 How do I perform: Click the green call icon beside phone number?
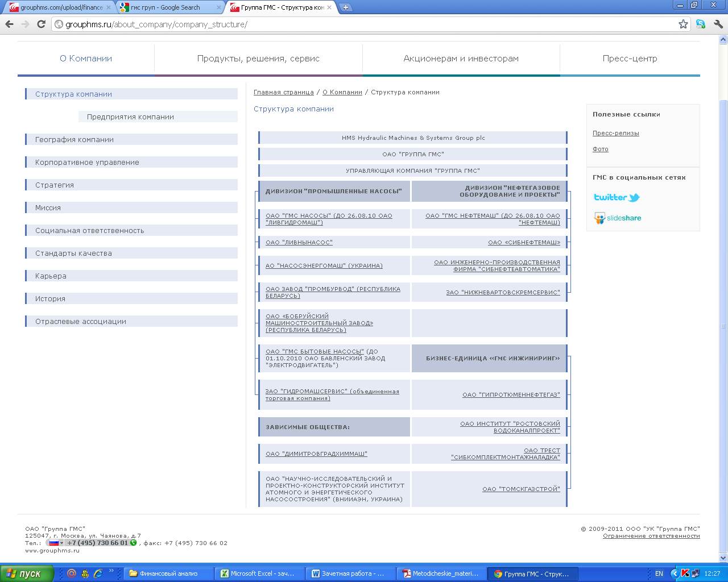tap(133, 542)
